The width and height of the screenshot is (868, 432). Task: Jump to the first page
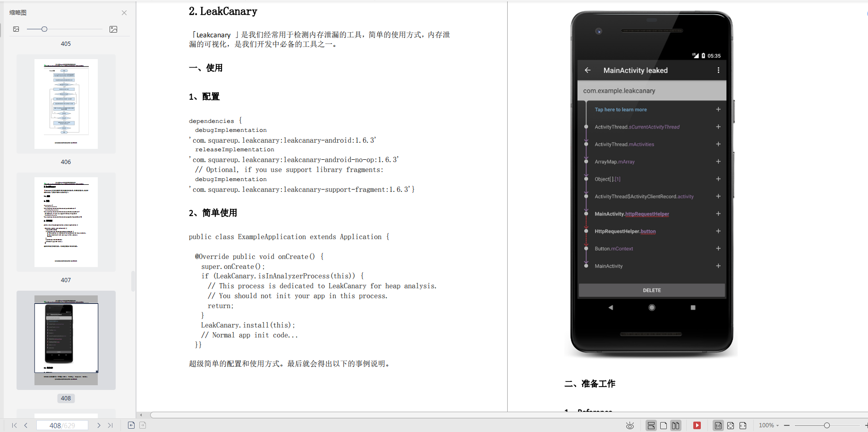click(14, 425)
